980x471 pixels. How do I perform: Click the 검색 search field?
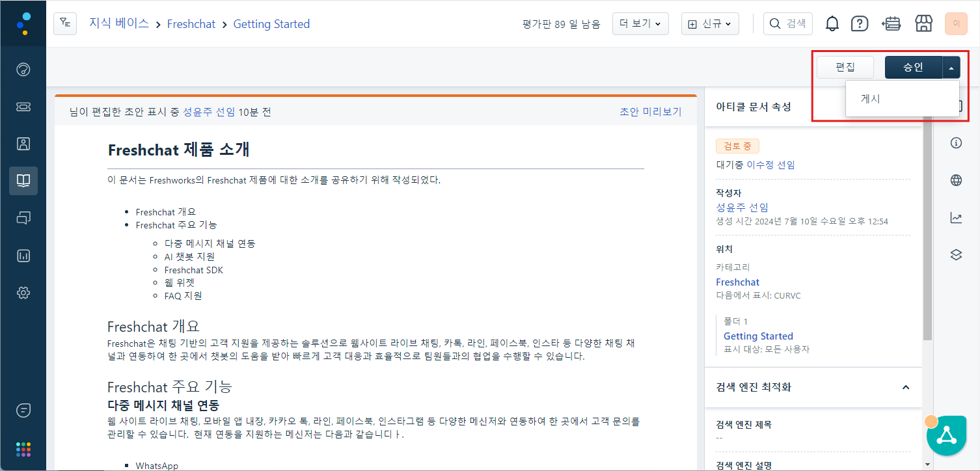(x=788, y=23)
